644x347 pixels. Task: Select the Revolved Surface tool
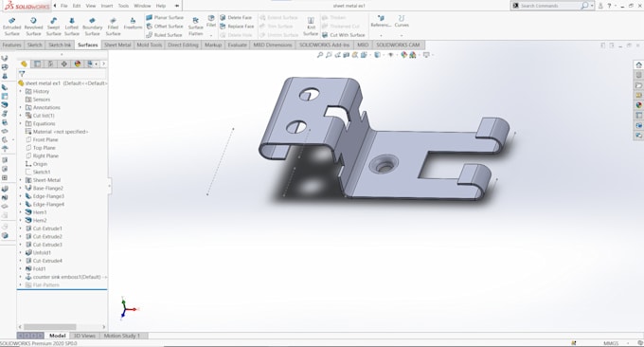(33, 27)
